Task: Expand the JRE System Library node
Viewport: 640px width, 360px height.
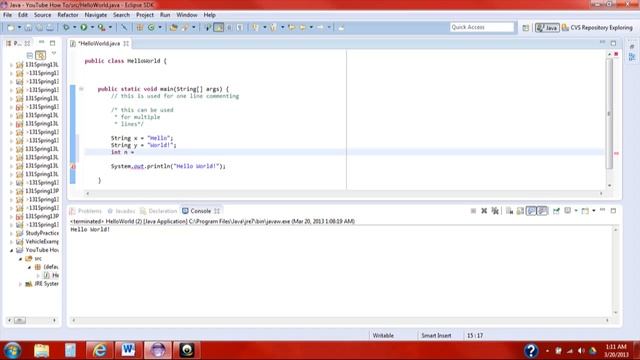Action: [20, 284]
